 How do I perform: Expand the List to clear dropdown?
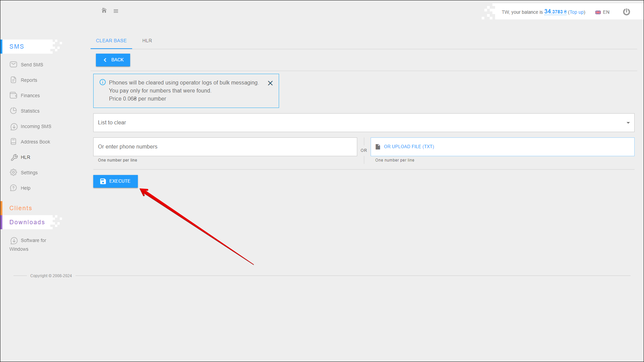364,123
